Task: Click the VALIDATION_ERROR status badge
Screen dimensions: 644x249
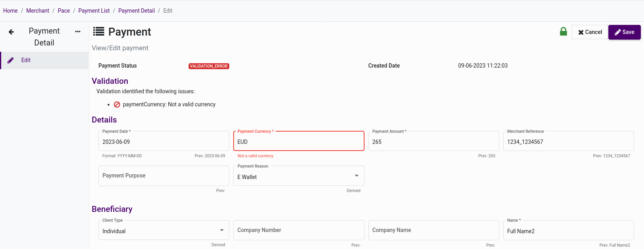Action: click(209, 66)
